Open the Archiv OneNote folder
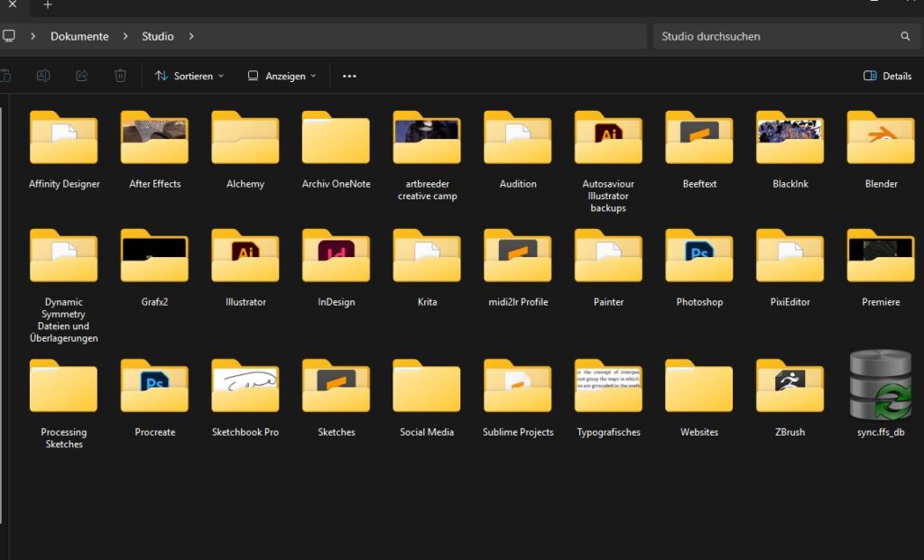 [336, 137]
